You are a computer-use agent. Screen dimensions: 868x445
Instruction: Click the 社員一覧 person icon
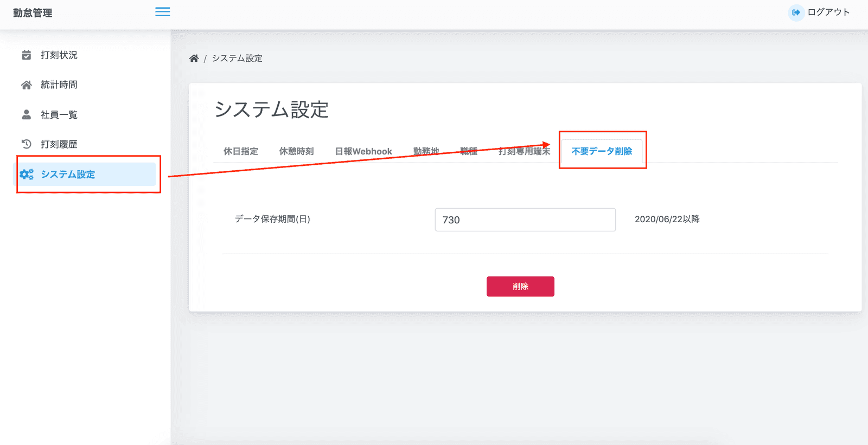point(26,114)
